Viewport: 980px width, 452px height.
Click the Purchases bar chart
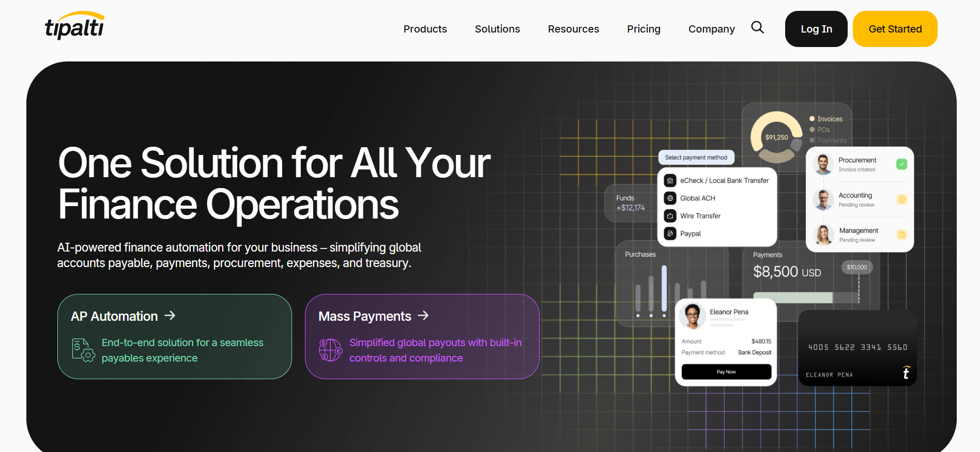coord(670,291)
